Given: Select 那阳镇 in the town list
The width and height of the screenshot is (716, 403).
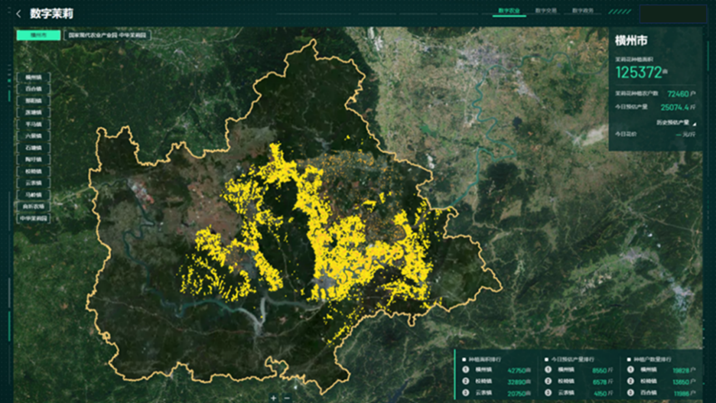Looking at the screenshot, I should click(34, 101).
